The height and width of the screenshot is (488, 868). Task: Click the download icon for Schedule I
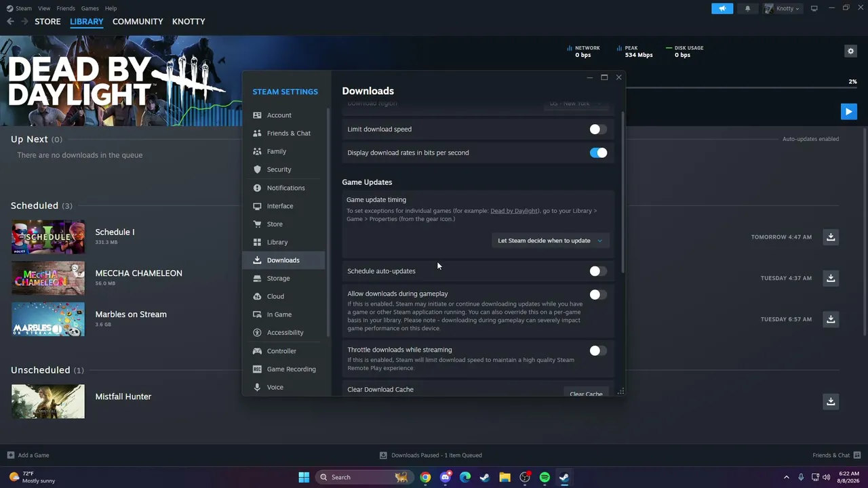coord(831,237)
